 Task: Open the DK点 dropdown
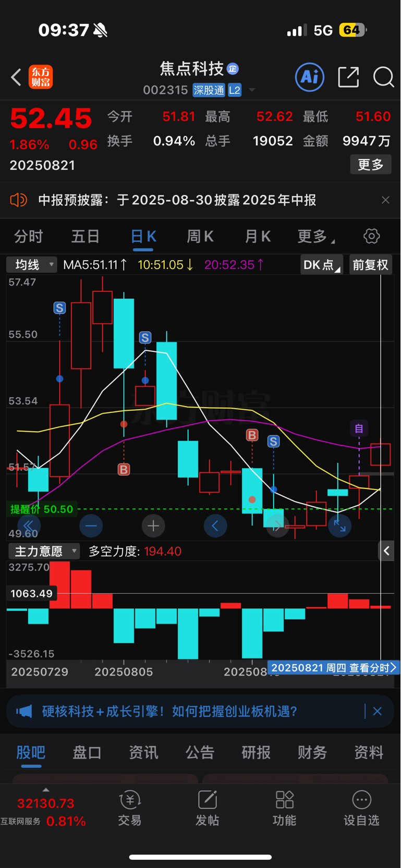pyautogui.click(x=321, y=265)
